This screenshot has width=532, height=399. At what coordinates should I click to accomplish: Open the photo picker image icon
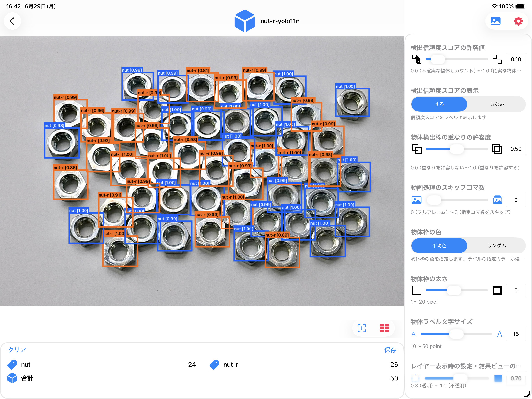[495, 21]
